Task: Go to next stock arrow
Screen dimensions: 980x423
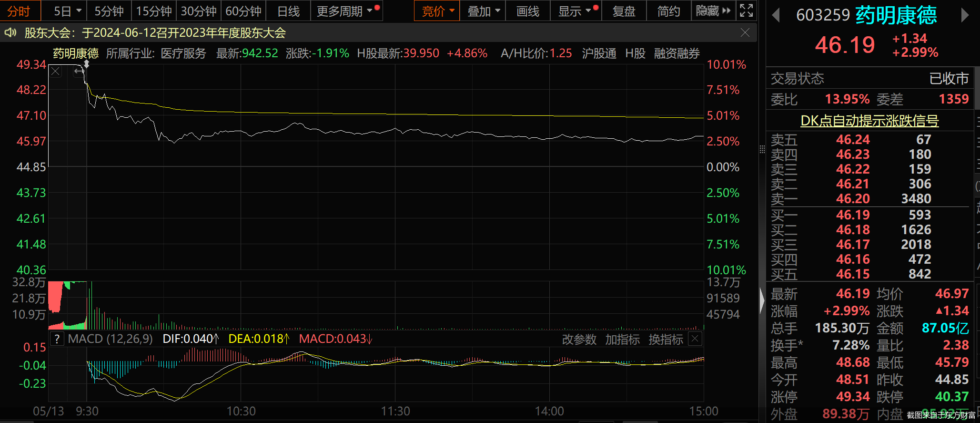Action: 965,16
